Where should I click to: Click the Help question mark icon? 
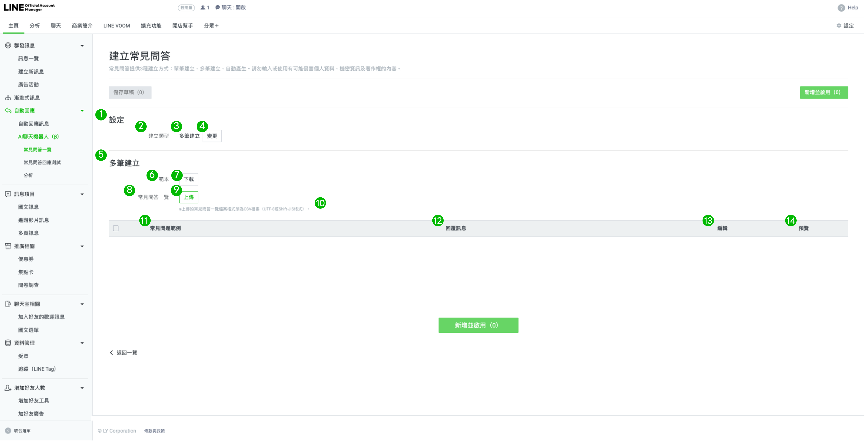(841, 8)
